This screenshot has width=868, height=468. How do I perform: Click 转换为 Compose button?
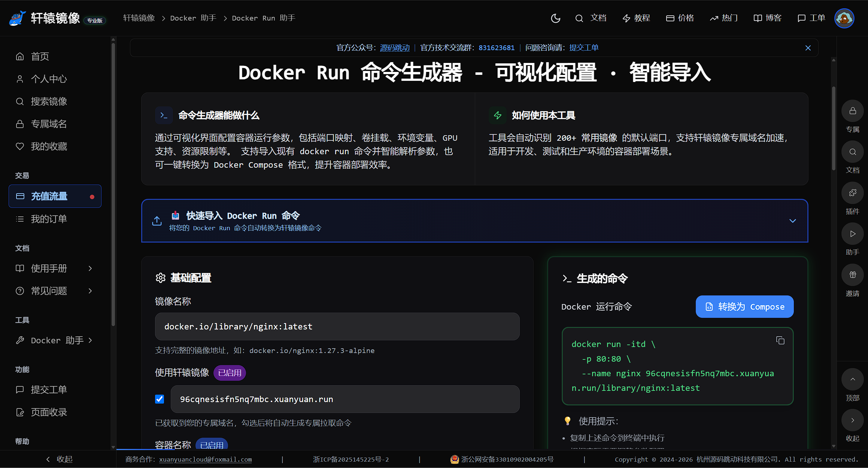(744, 307)
